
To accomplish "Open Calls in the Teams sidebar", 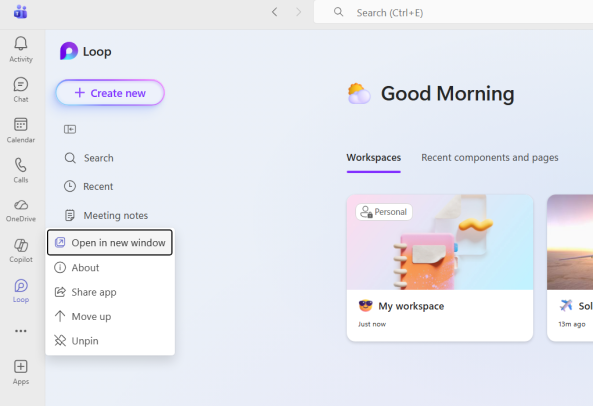I will pos(21,170).
